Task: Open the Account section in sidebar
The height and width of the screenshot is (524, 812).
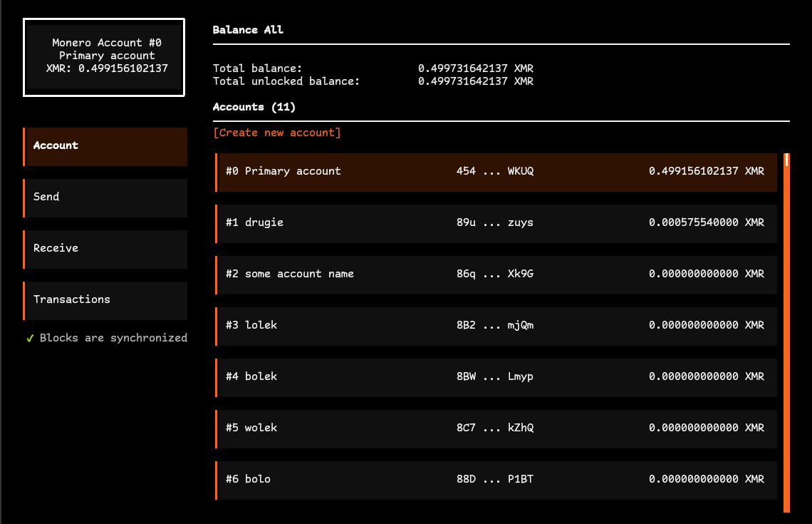Action: (105, 147)
